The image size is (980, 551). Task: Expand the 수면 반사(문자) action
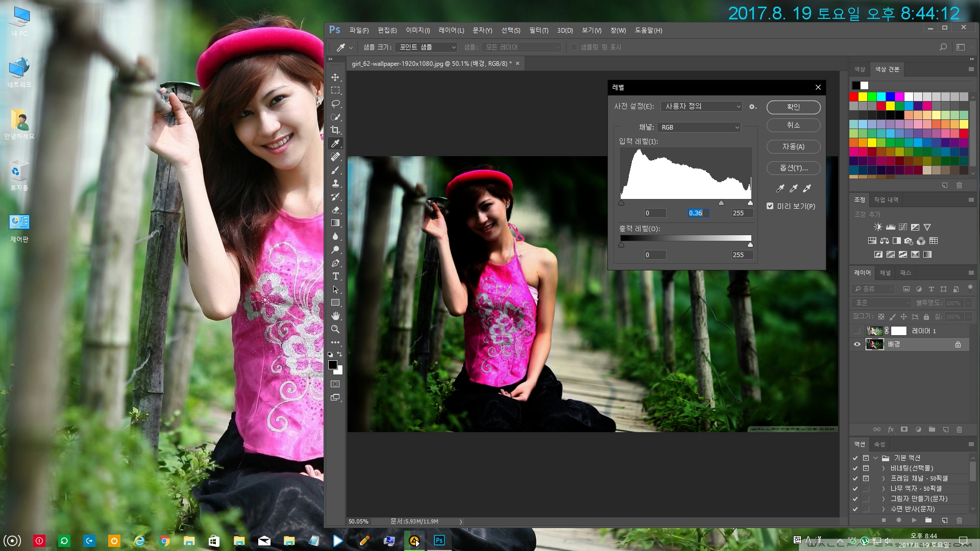click(x=884, y=509)
